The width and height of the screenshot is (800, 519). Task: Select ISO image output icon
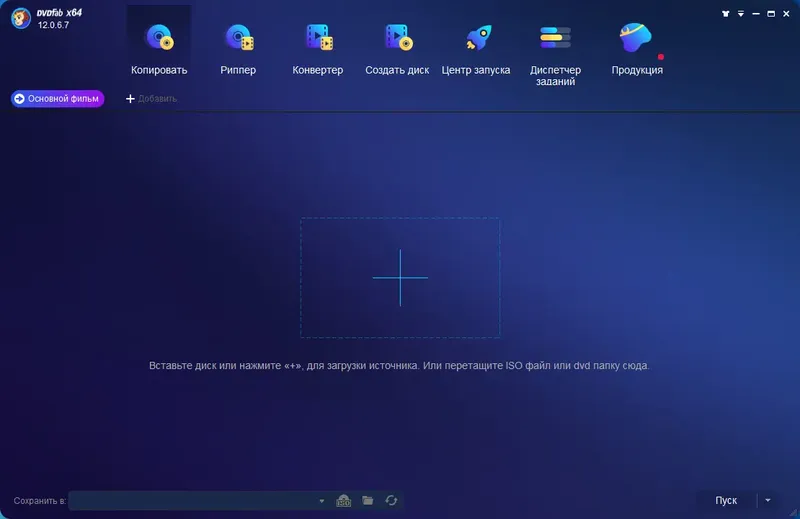point(343,501)
